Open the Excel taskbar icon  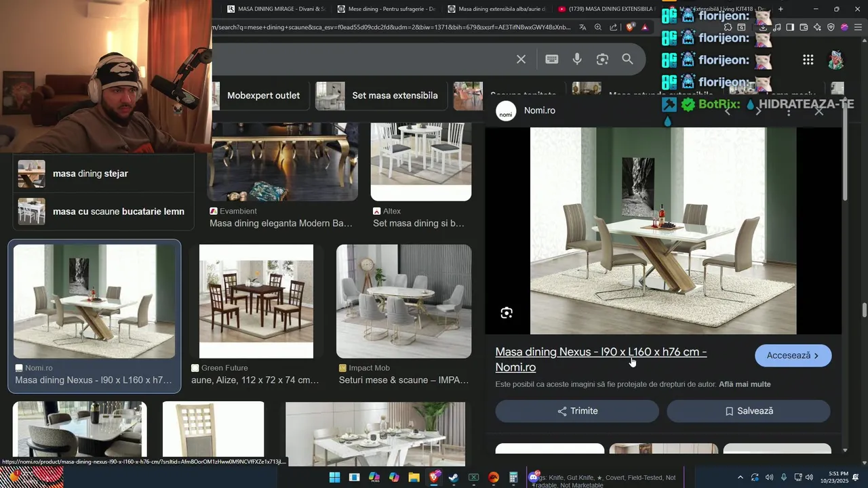pos(473,478)
